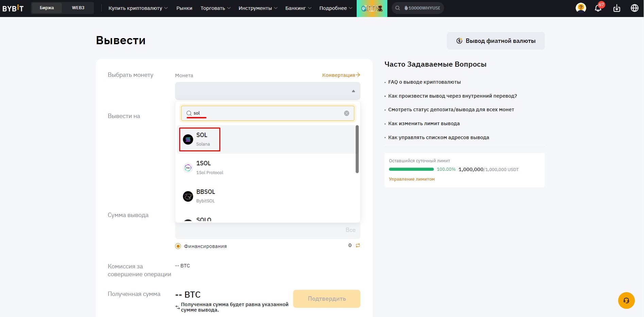Click the Подтвердить button

click(327, 299)
